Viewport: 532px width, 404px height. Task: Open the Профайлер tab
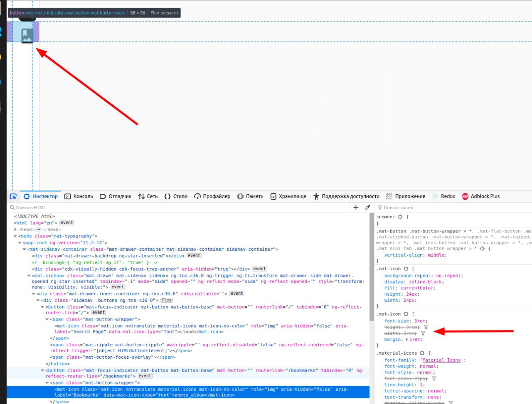[212, 196]
